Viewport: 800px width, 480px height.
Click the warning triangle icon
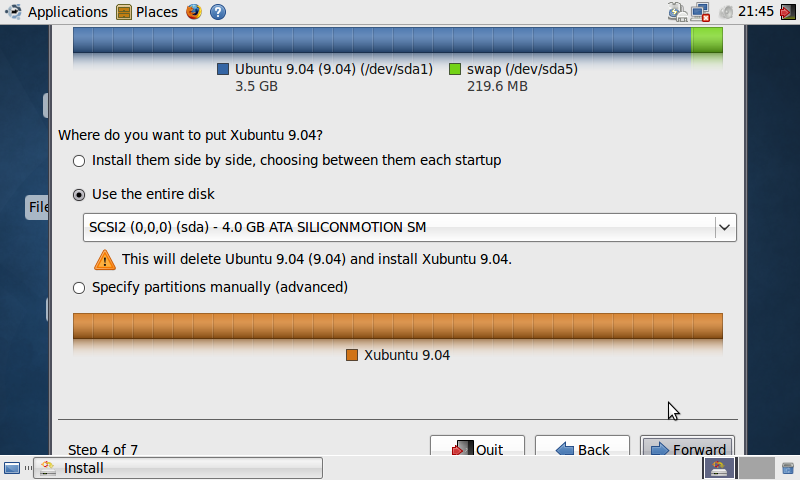pos(105,260)
